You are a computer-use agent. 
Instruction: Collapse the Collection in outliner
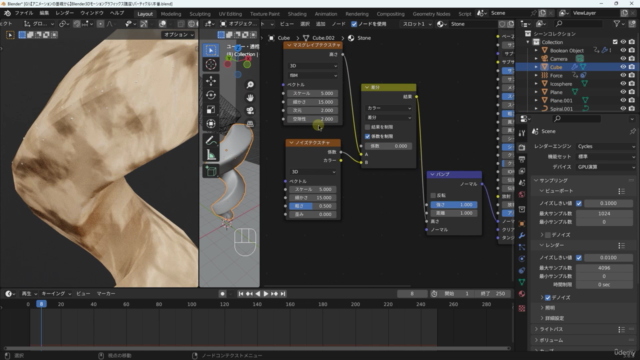(x=528, y=42)
